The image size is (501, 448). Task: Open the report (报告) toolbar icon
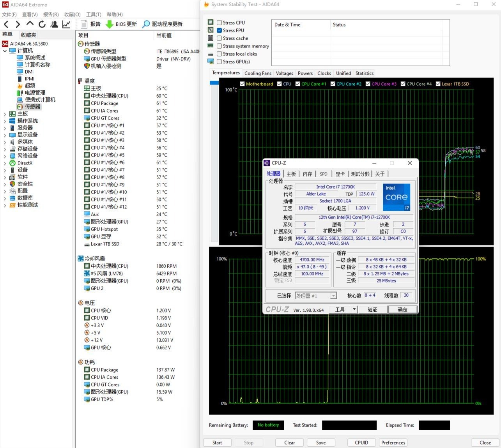pyautogui.click(x=84, y=24)
